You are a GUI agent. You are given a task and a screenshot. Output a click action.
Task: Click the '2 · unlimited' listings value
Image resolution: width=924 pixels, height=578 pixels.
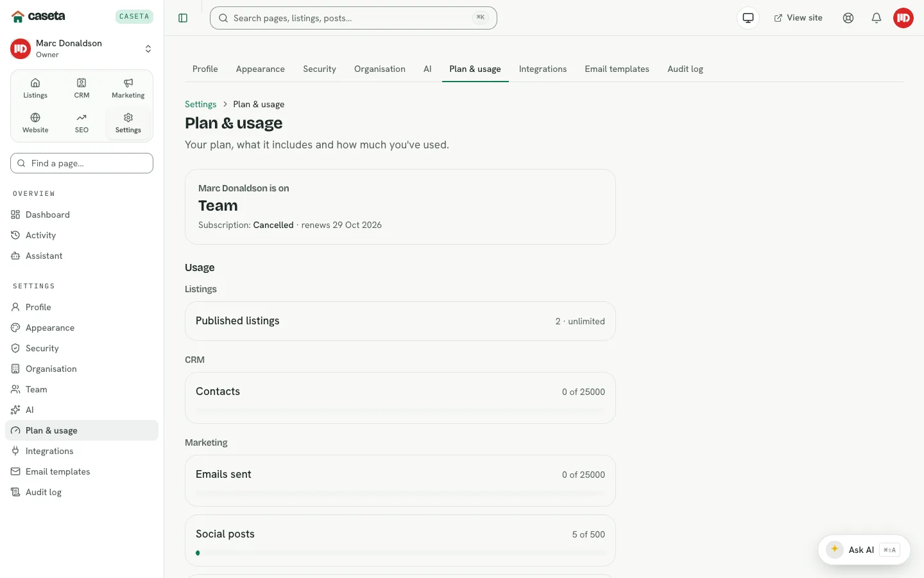tap(580, 321)
